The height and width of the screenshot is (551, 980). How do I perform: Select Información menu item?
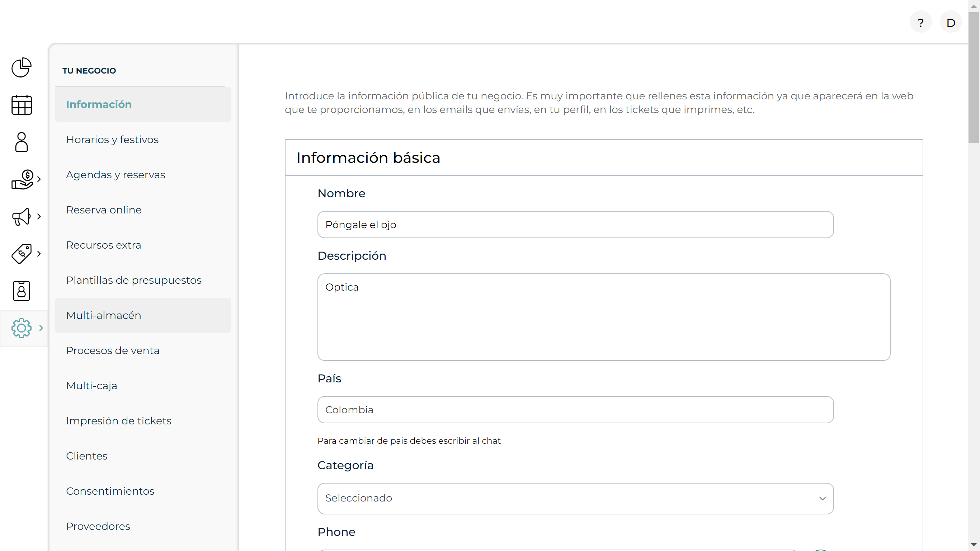click(x=143, y=104)
